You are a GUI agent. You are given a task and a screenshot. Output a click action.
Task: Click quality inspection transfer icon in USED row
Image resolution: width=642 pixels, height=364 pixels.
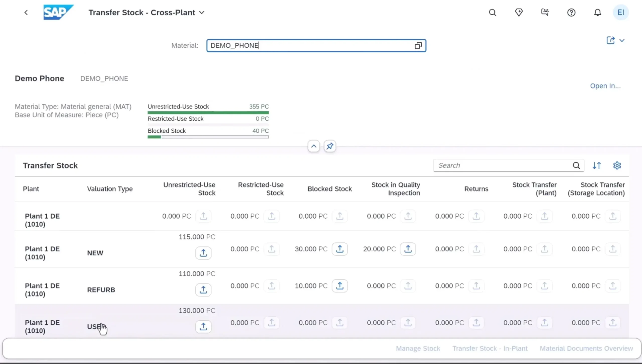408,323
